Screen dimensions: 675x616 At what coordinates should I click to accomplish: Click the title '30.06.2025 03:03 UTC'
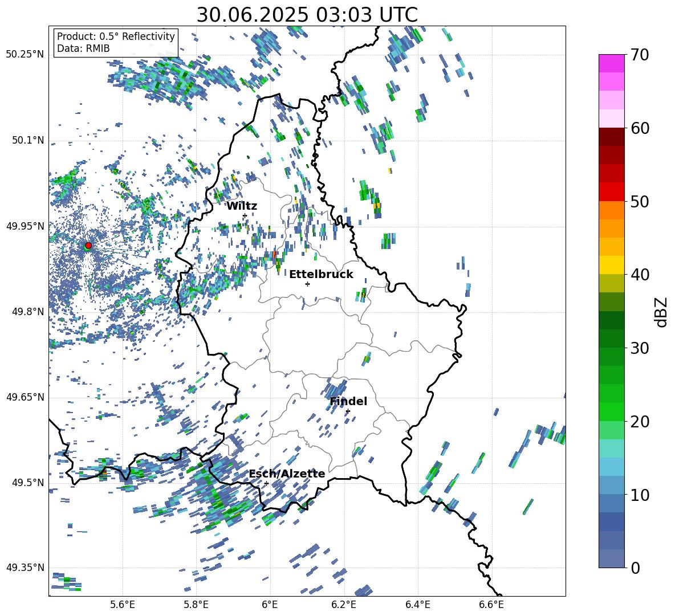click(x=307, y=15)
